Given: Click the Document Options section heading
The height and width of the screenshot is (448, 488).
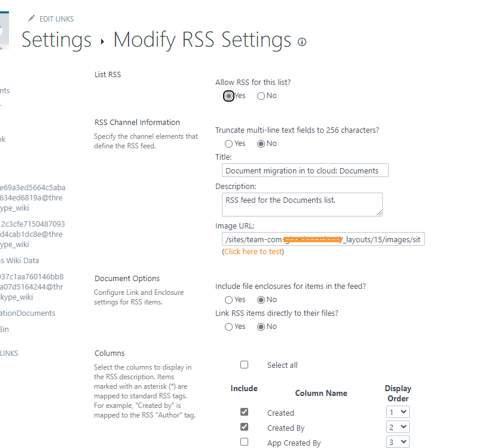Looking at the screenshot, I should tap(127, 278).
